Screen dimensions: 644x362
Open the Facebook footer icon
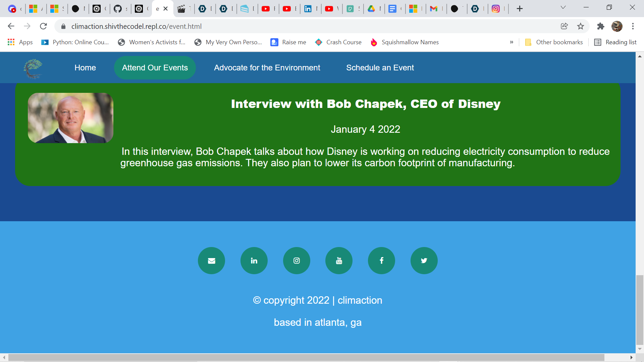pyautogui.click(x=381, y=260)
